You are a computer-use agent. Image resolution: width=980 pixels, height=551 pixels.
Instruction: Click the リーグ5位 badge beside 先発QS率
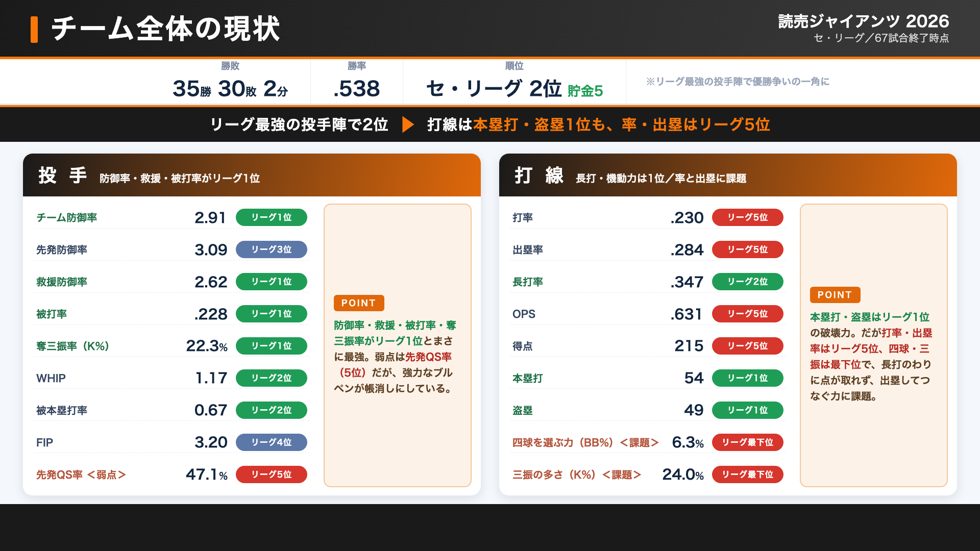272,474
